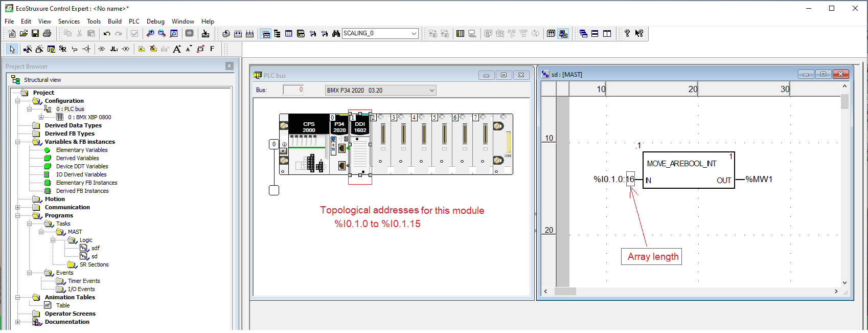Collapse the Configuration tree node

[x=17, y=101]
